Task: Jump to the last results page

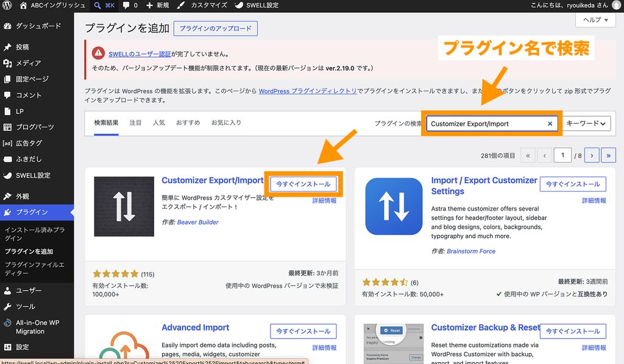Action: (x=609, y=155)
